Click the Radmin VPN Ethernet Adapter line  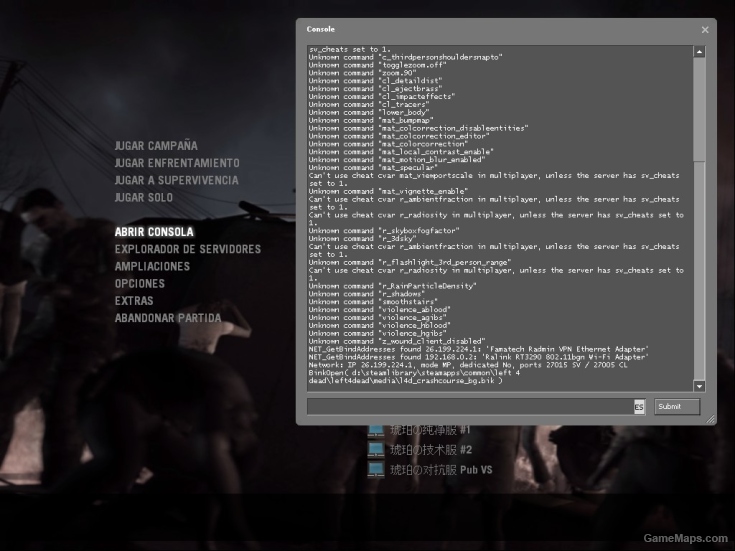coord(479,349)
